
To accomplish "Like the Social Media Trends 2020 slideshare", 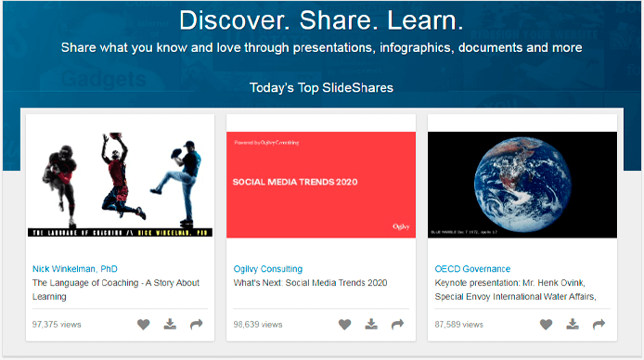I will [x=344, y=325].
